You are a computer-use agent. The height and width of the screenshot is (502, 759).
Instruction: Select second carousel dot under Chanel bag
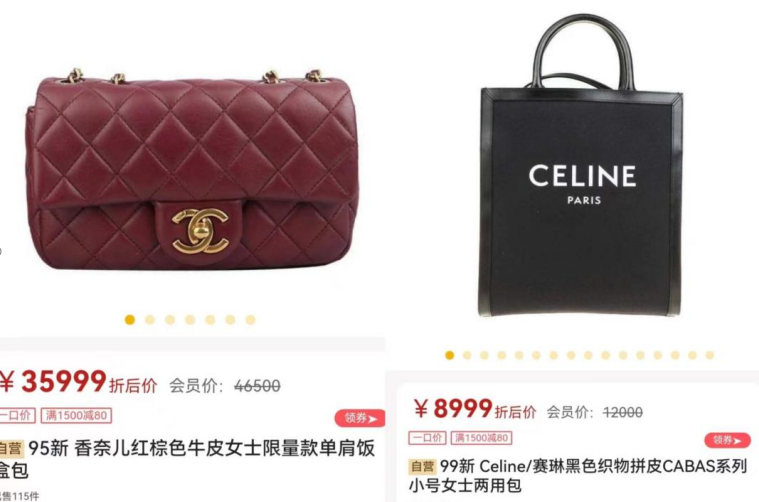click(x=150, y=319)
